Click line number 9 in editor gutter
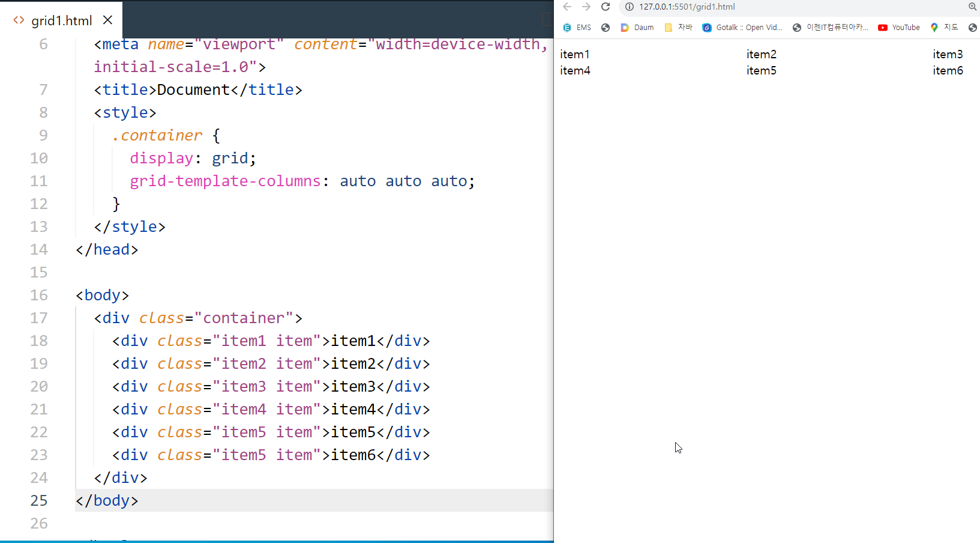The width and height of the screenshot is (980, 543). tap(43, 135)
